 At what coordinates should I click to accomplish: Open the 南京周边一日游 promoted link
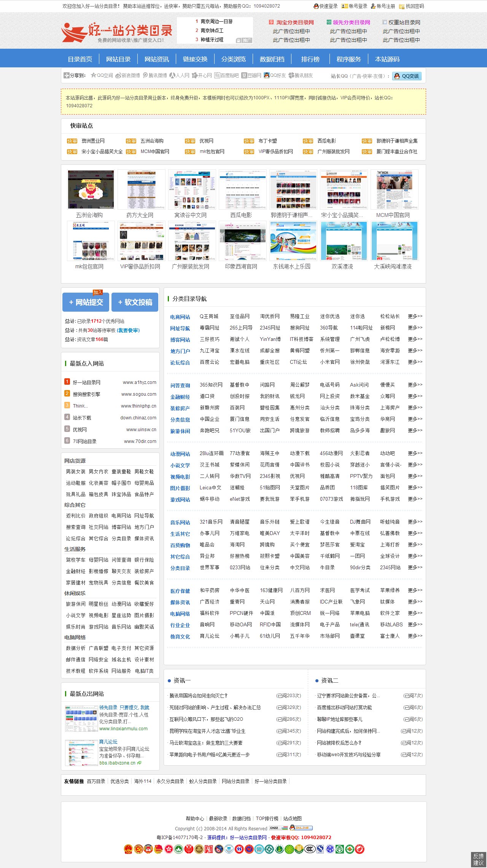point(216,22)
